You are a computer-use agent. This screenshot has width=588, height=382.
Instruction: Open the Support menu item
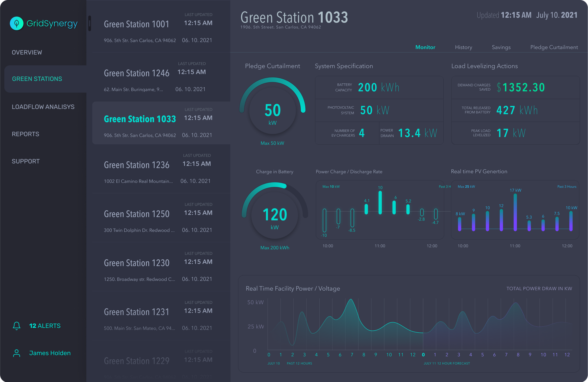point(26,161)
